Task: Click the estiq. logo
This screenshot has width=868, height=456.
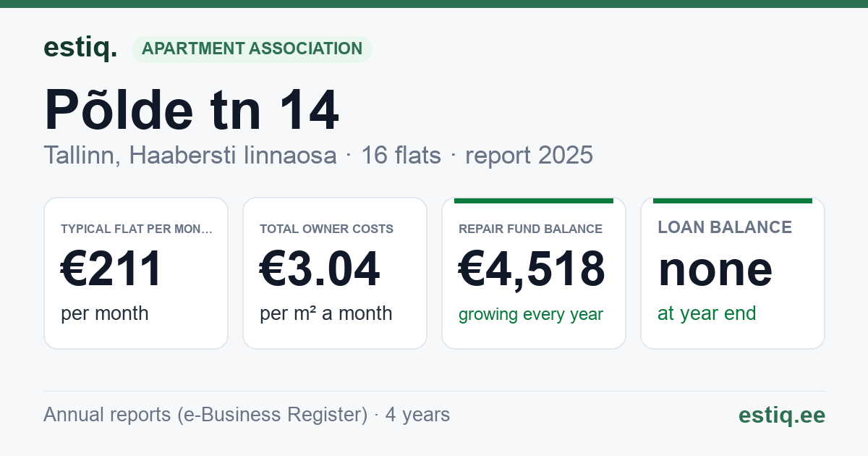Action: click(x=80, y=48)
